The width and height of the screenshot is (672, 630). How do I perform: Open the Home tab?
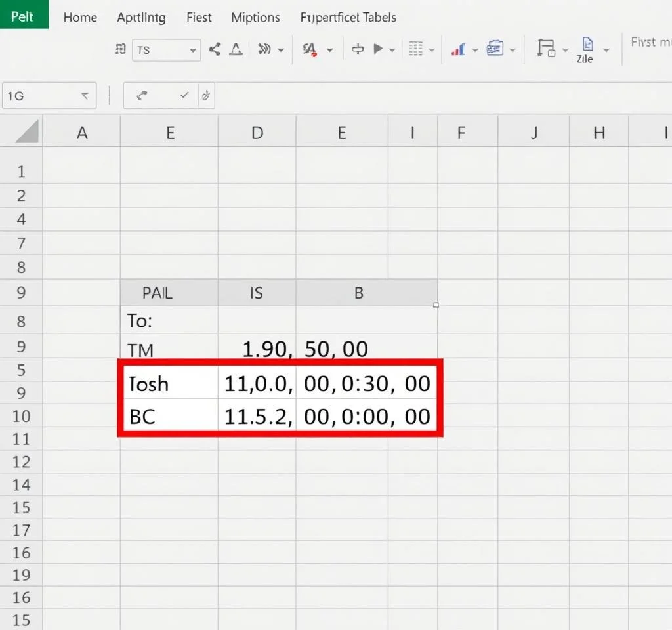tap(81, 18)
